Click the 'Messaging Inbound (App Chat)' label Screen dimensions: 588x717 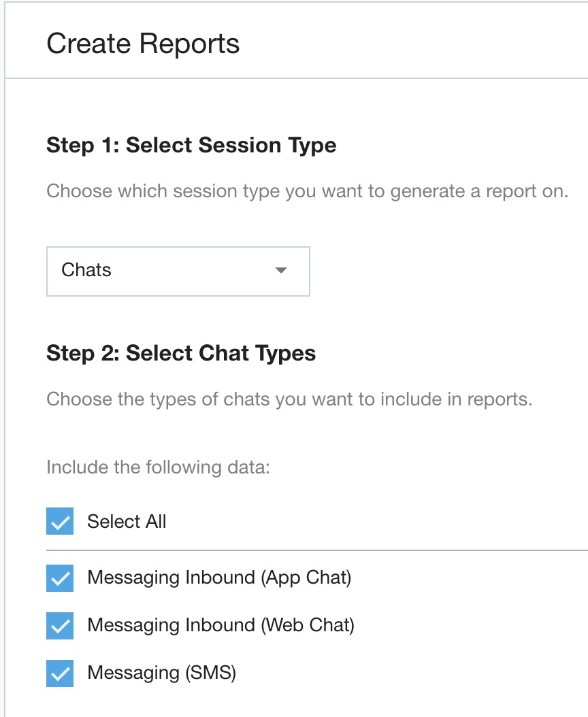pyautogui.click(x=219, y=578)
